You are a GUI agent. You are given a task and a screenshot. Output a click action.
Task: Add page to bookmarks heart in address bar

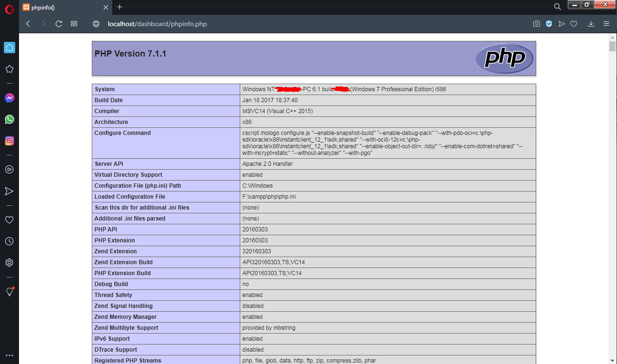(574, 24)
